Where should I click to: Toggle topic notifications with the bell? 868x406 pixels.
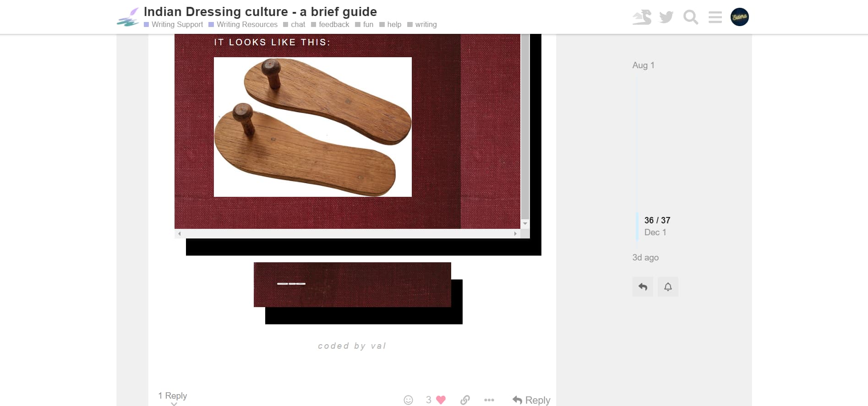click(x=668, y=287)
